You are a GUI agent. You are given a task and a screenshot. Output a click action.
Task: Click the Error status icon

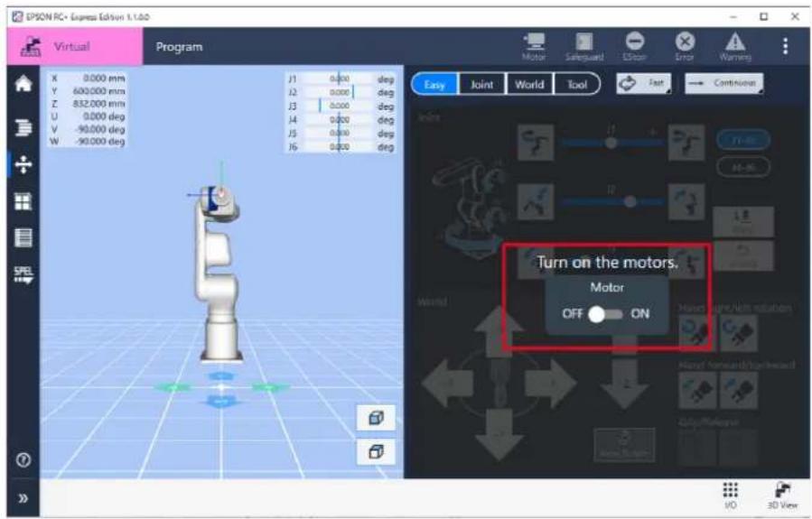(x=685, y=47)
